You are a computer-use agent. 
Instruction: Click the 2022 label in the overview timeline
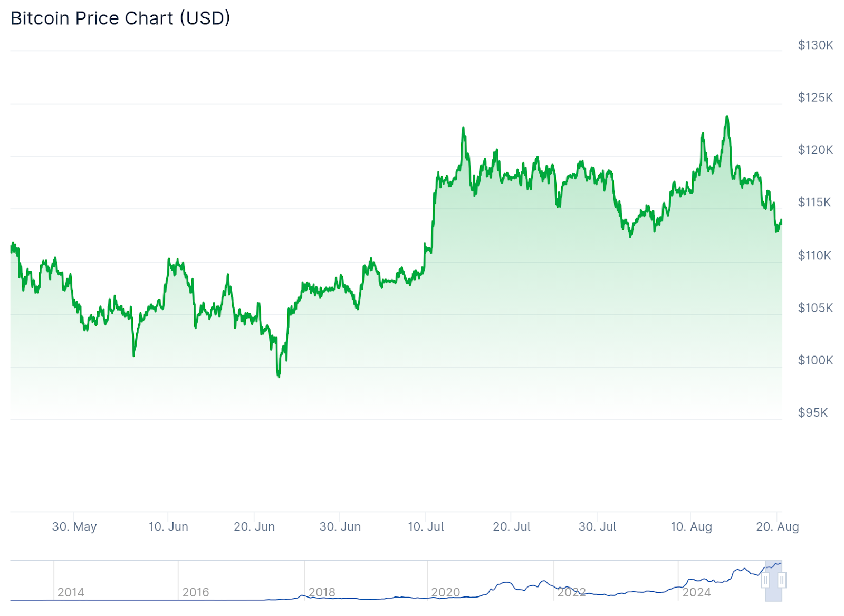[571, 592]
